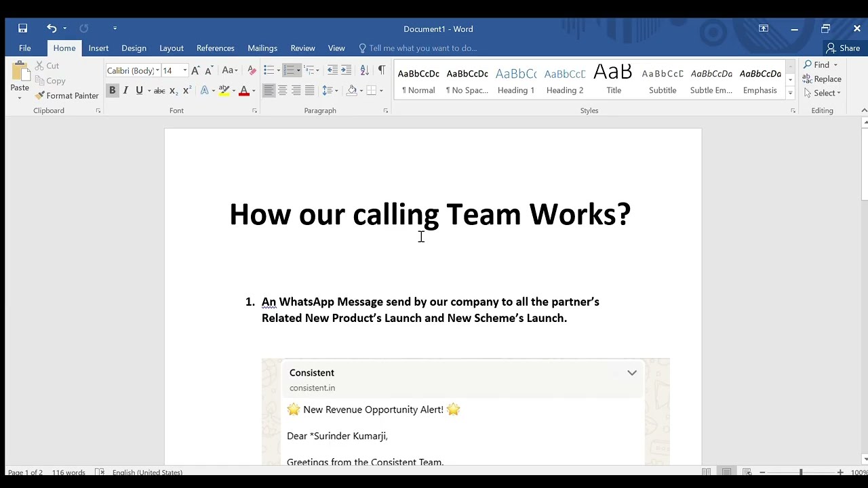Viewport: 868px width, 488px height.
Task: Center the text
Action: [x=282, y=90]
